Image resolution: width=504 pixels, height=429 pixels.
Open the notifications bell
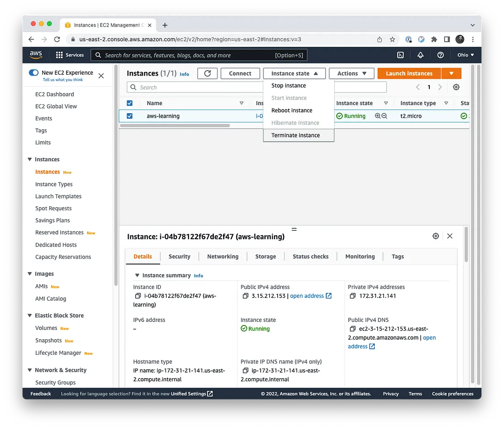click(420, 55)
